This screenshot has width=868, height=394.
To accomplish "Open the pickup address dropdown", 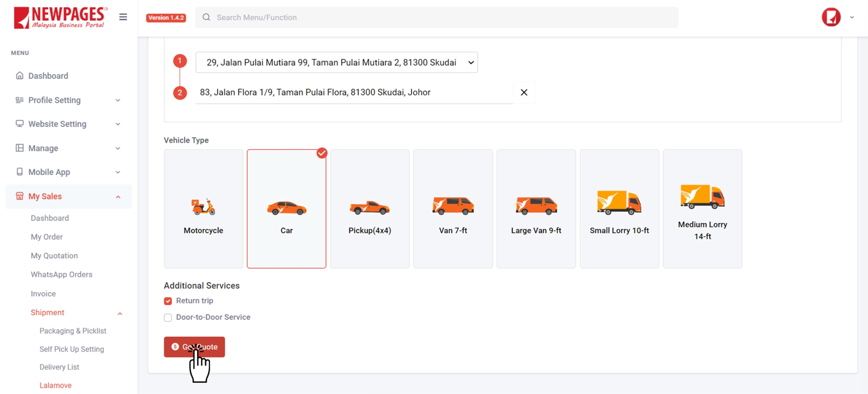I will coord(336,62).
